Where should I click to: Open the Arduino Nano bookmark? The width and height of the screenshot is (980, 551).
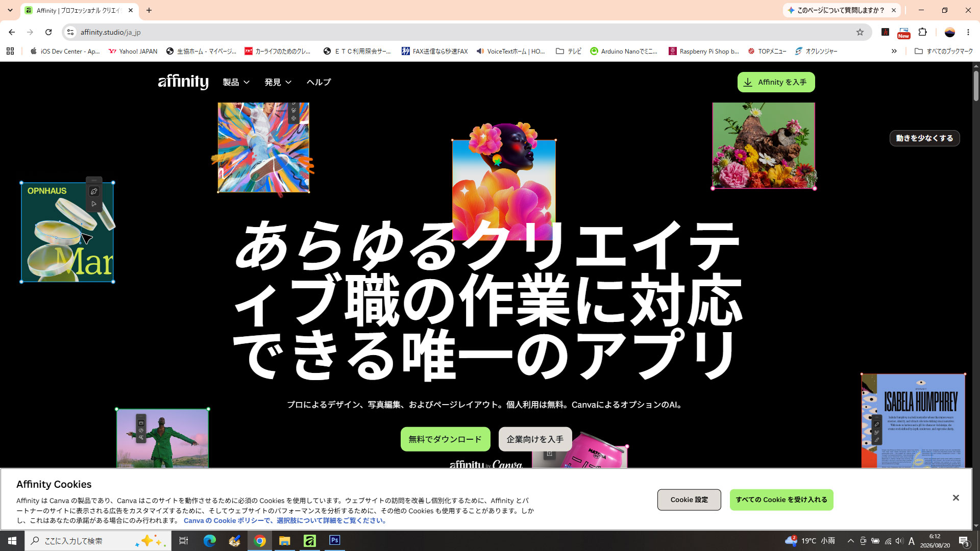[624, 51]
